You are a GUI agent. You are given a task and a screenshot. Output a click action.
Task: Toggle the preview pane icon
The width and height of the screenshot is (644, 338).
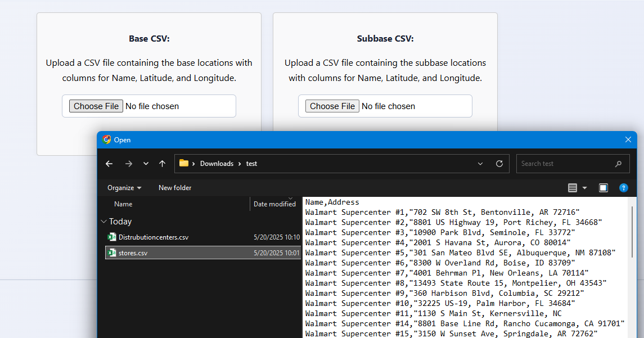[603, 188]
